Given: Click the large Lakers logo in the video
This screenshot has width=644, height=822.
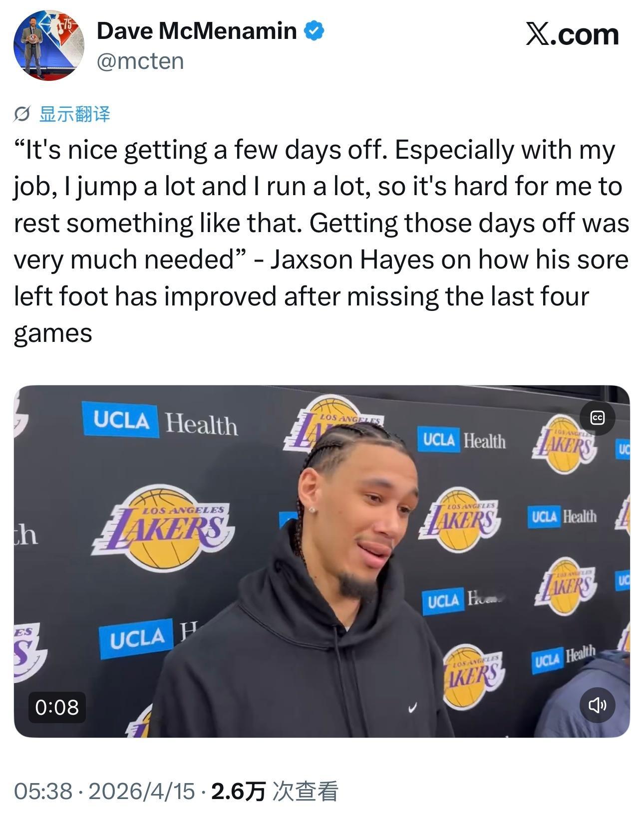Looking at the screenshot, I should [164, 528].
